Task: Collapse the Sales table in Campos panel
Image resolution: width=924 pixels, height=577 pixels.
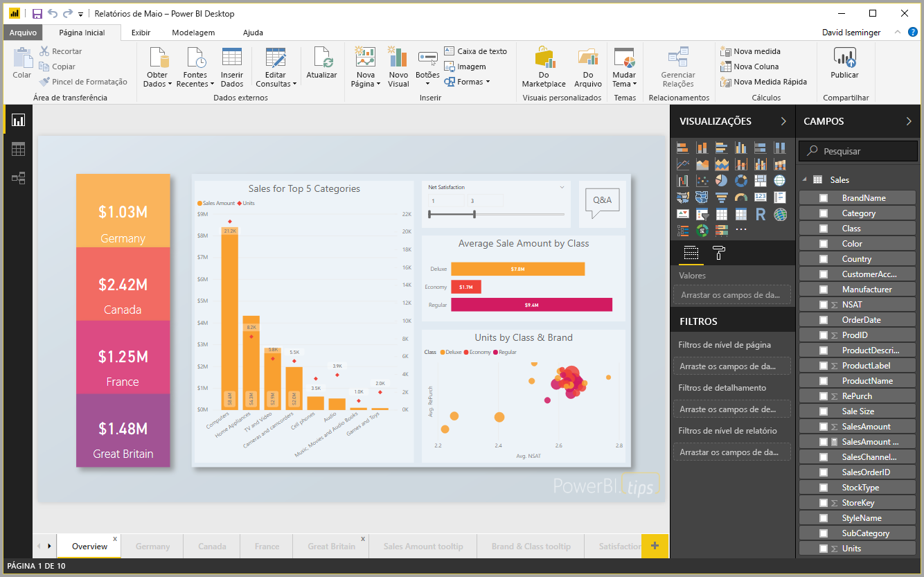Action: point(806,178)
